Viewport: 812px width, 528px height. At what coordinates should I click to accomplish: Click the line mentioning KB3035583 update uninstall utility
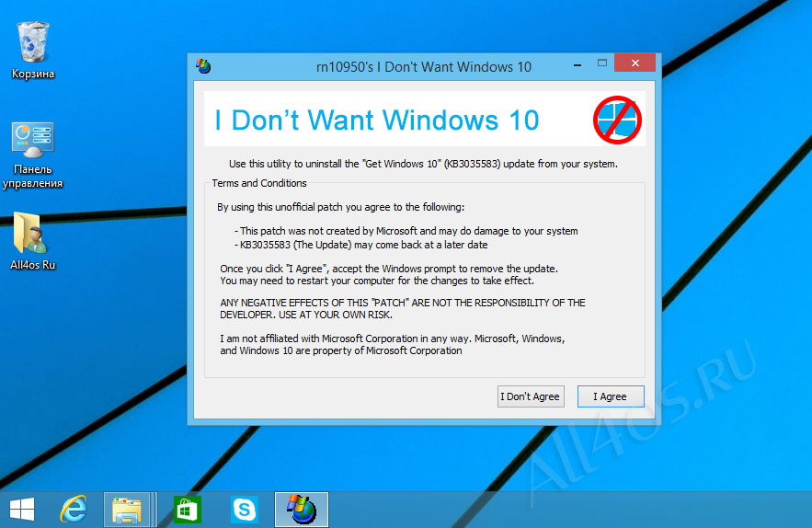tap(423, 164)
